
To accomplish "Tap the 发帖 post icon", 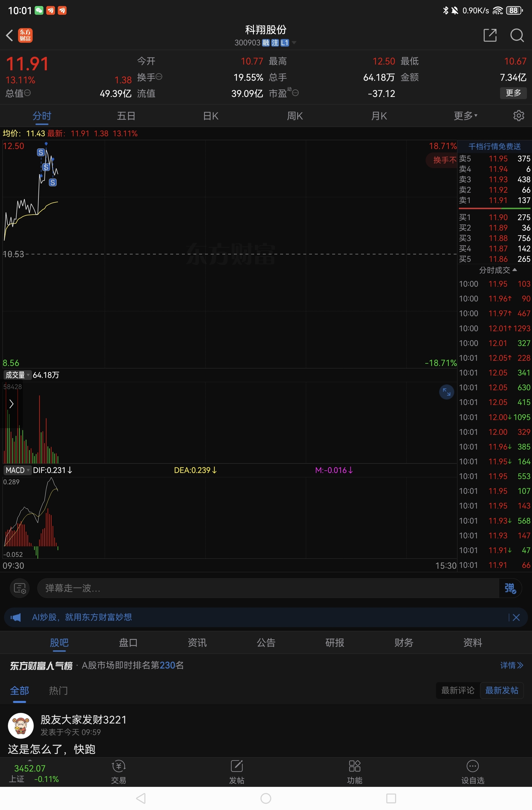I will click(237, 772).
